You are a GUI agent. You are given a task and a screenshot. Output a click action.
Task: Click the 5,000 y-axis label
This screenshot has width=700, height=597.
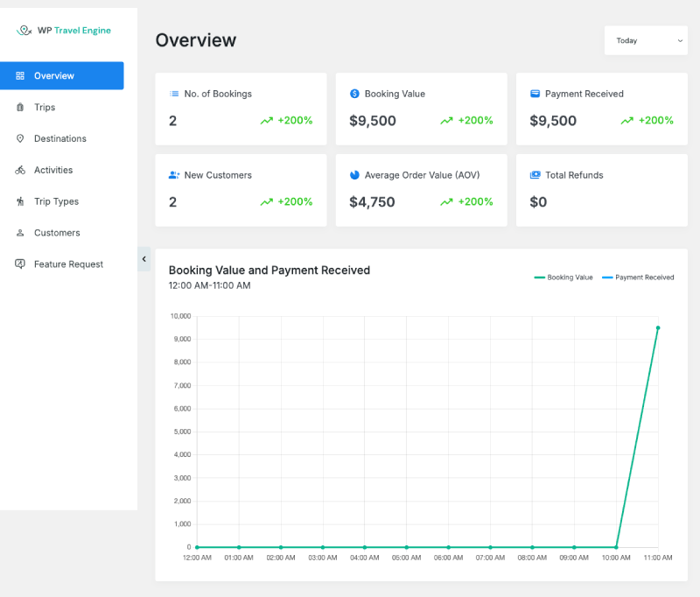tap(182, 432)
